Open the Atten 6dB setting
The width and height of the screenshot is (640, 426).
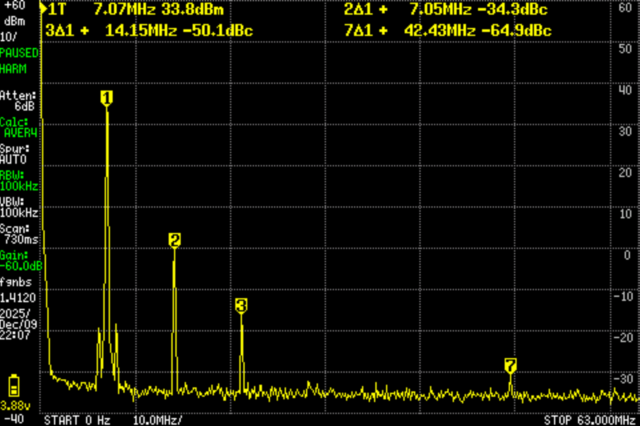click(19, 100)
